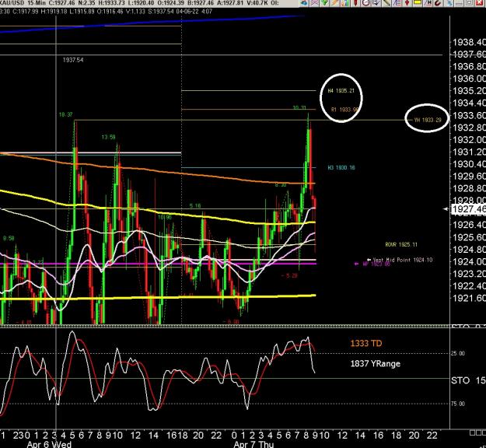Click the R1 1933.98 resistance label
Image resolution: width=486 pixels, height=448 pixels.
click(345, 110)
